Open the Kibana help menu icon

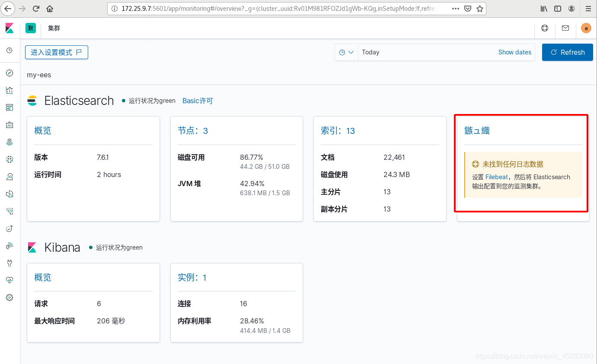[x=545, y=28]
